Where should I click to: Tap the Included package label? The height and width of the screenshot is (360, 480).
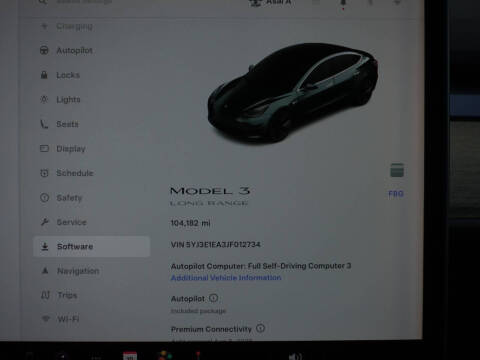198,311
